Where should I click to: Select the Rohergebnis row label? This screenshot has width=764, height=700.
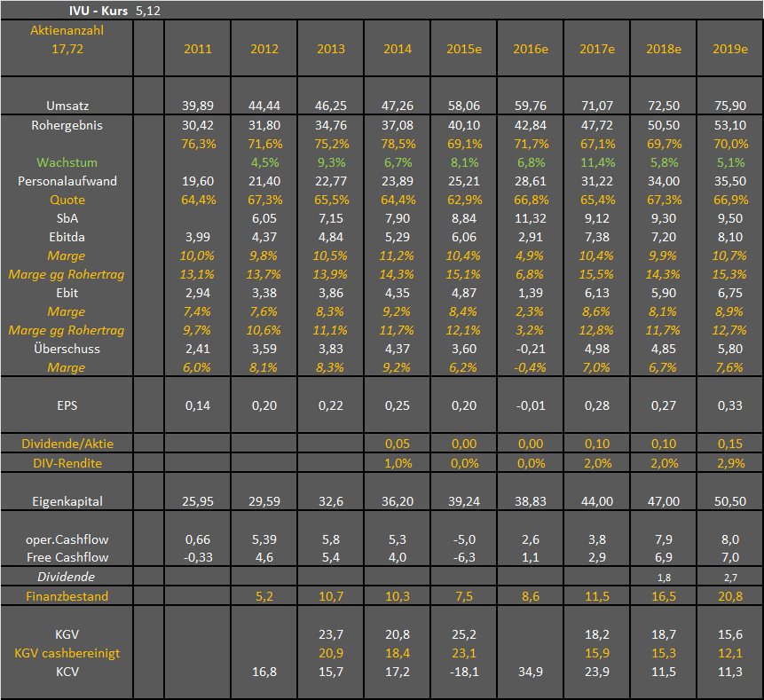tap(67, 125)
